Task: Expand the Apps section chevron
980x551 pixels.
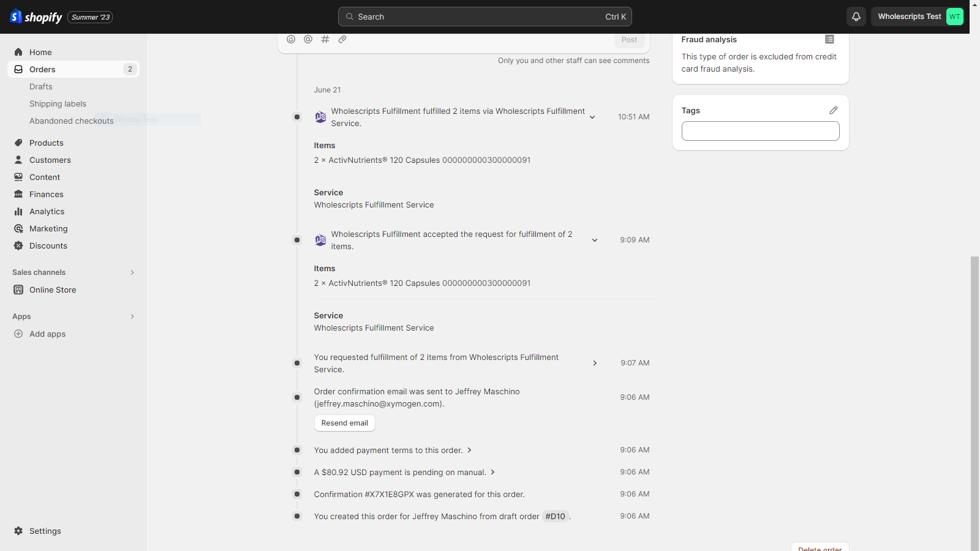Action: (x=132, y=317)
